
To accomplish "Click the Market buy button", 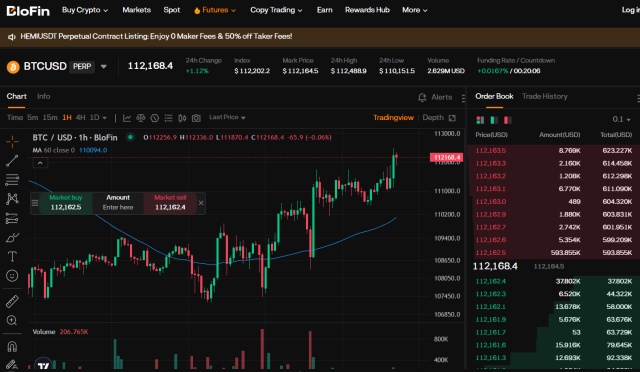I will coord(66,203).
